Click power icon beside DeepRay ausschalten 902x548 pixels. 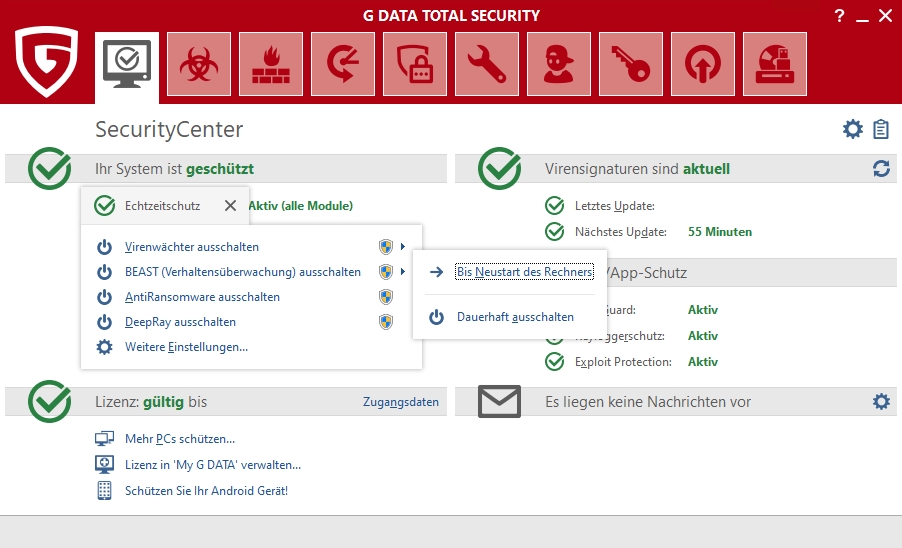click(104, 322)
